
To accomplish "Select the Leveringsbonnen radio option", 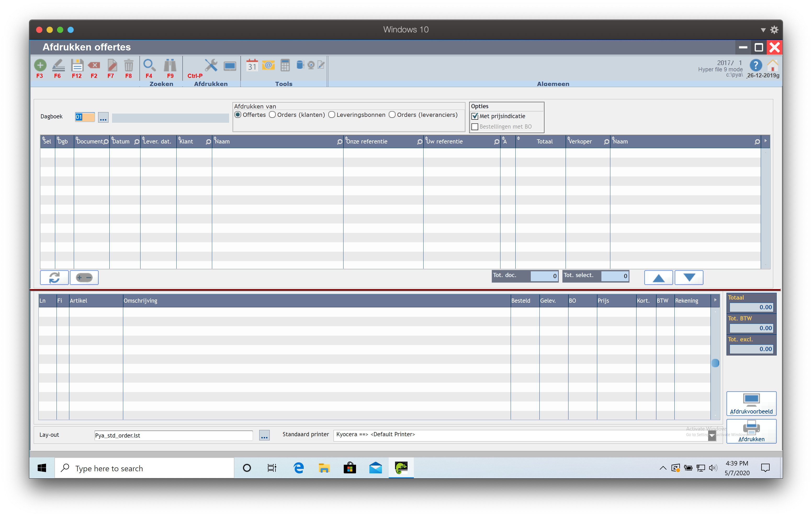I will click(332, 115).
